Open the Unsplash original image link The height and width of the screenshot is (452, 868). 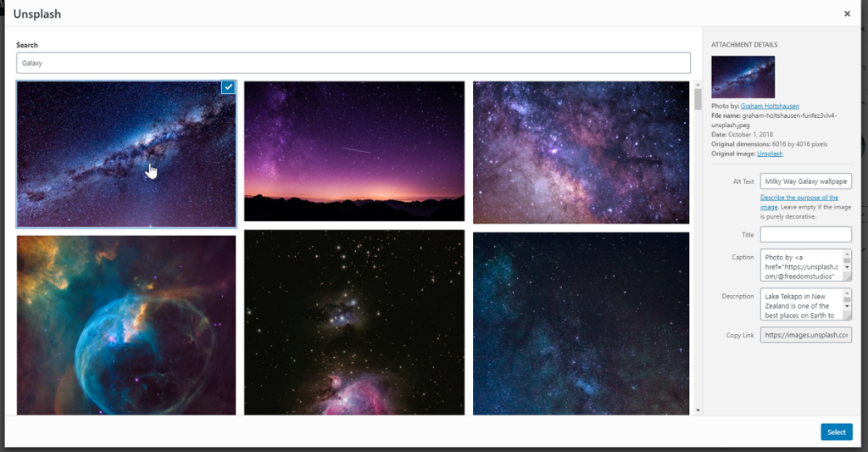tap(770, 153)
